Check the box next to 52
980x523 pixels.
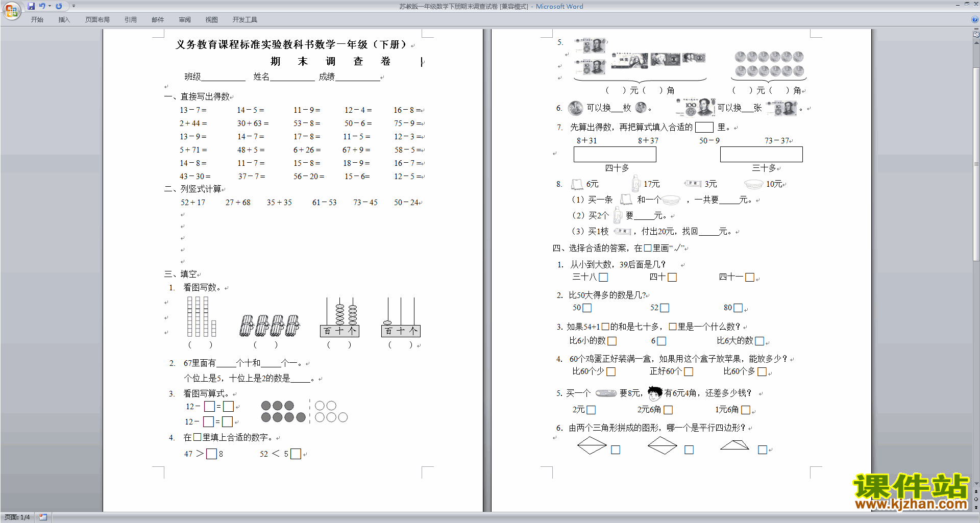point(665,308)
